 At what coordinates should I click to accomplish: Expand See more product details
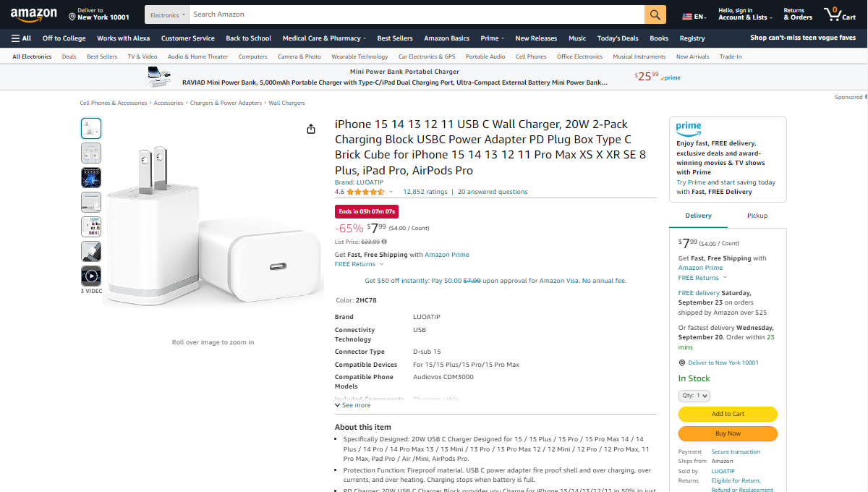point(352,405)
